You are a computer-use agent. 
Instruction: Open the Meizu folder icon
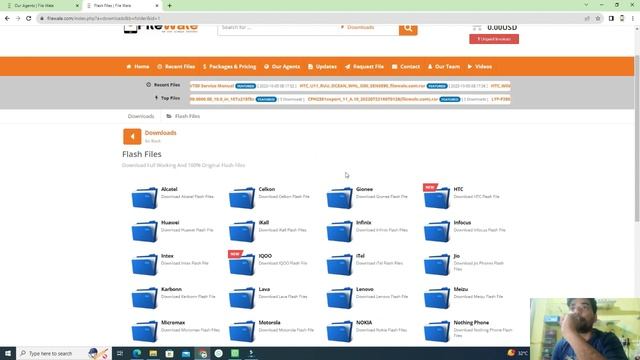pyautogui.click(x=437, y=298)
